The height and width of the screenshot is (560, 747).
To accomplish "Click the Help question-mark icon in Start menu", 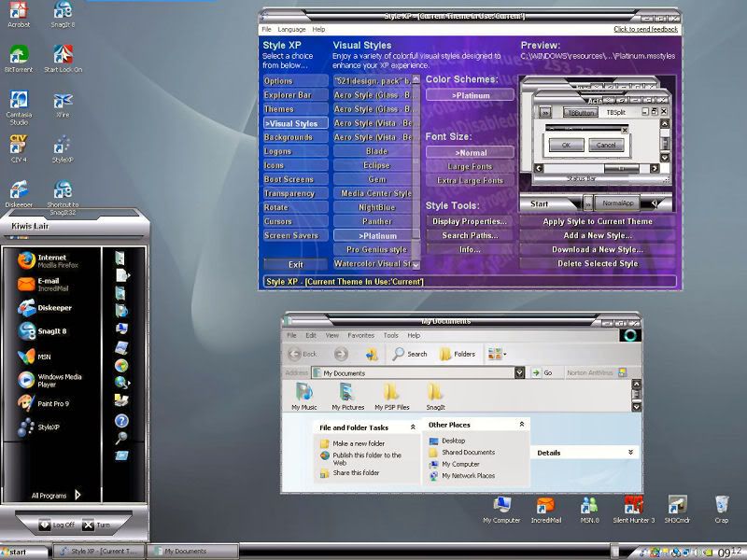I will point(121,421).
